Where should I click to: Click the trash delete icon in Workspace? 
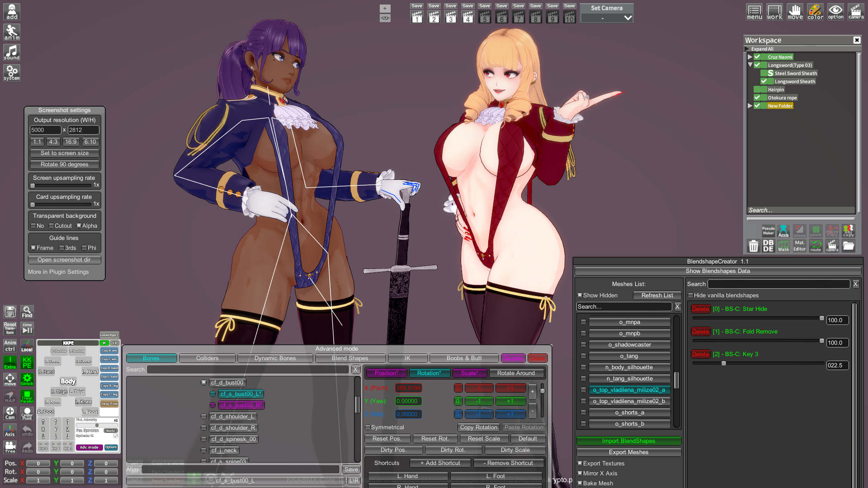click(x=753, y=245)
